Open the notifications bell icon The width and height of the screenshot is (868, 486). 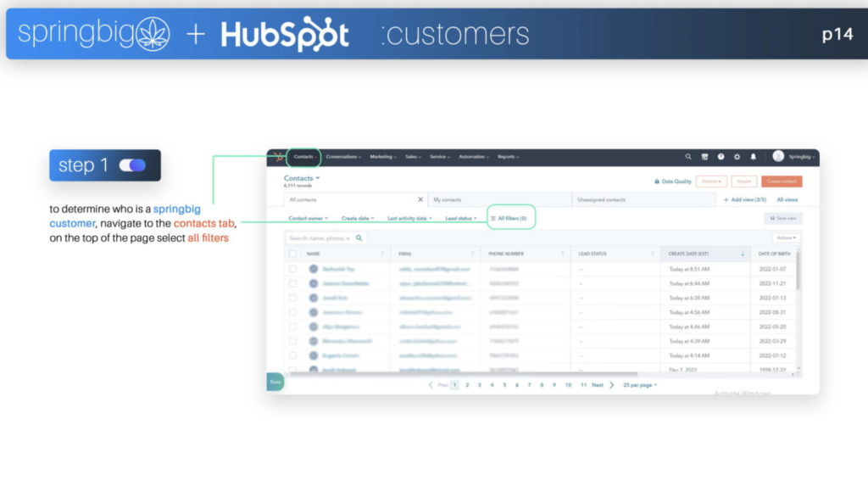point(754,157)
